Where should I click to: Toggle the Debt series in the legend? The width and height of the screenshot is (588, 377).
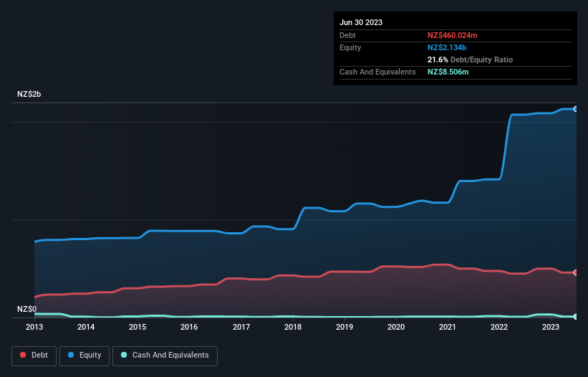(x=34, y=355)
